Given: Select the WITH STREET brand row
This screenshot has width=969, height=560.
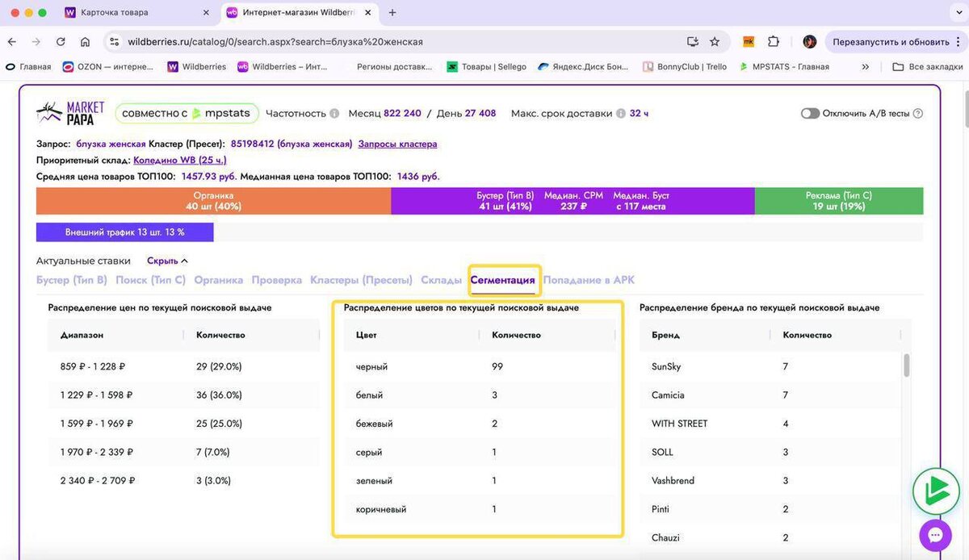Looking at the screenshot, I should (771, 424).
